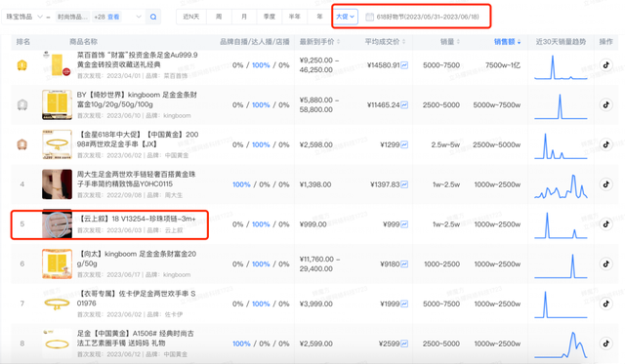
Task: Click the +28 查看 link
Action: click(x=106, y=17)
